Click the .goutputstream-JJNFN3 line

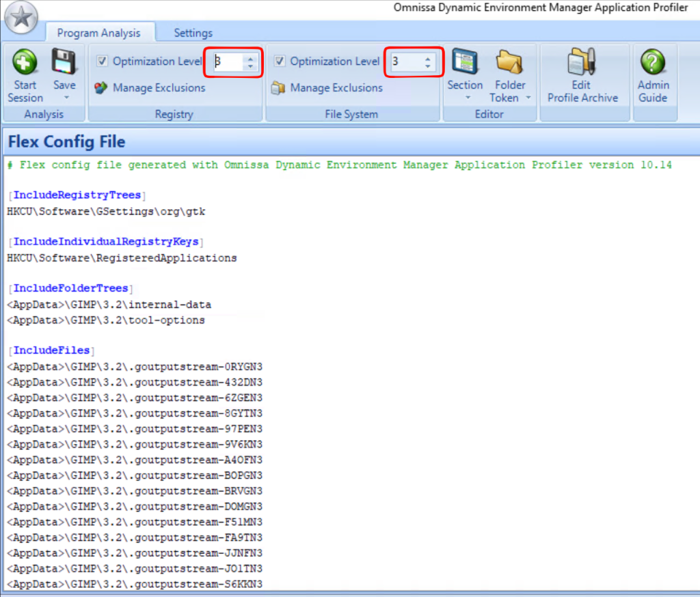click(135, 553)
